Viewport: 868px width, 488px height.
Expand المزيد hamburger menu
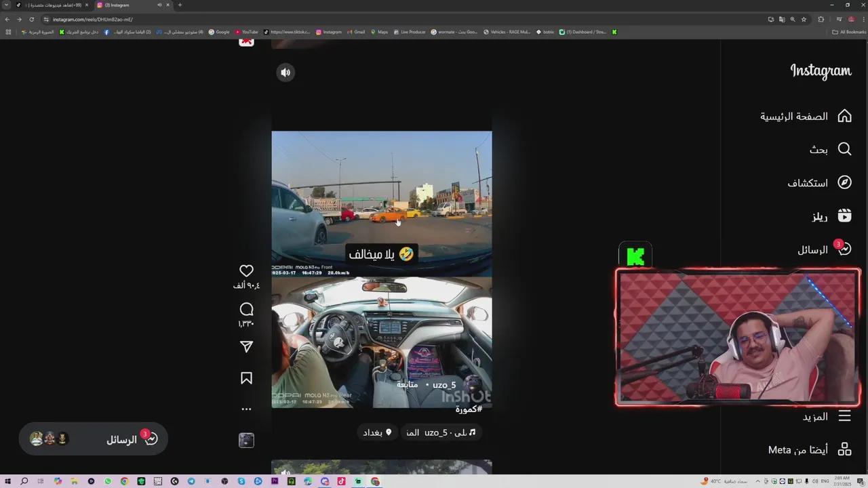point(844,416)
